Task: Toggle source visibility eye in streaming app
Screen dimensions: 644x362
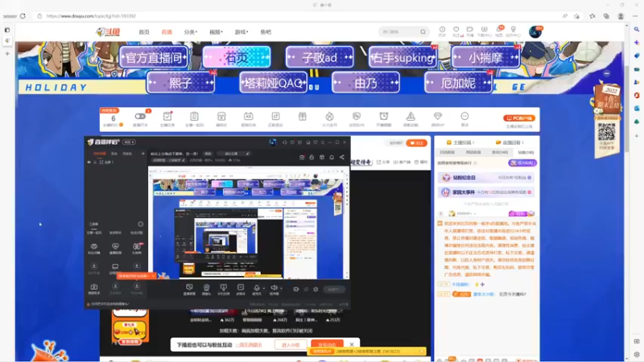Action: tap(89, 162)
